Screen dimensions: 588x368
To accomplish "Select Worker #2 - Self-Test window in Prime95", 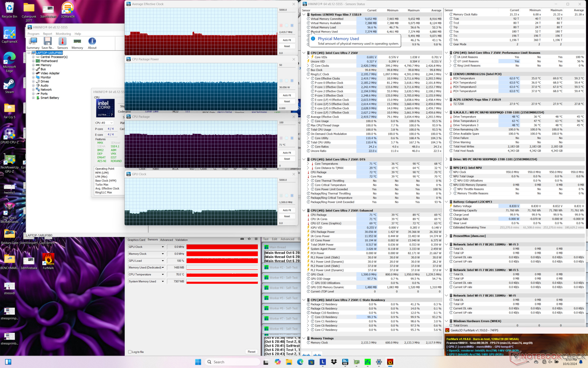I will 281,267.
